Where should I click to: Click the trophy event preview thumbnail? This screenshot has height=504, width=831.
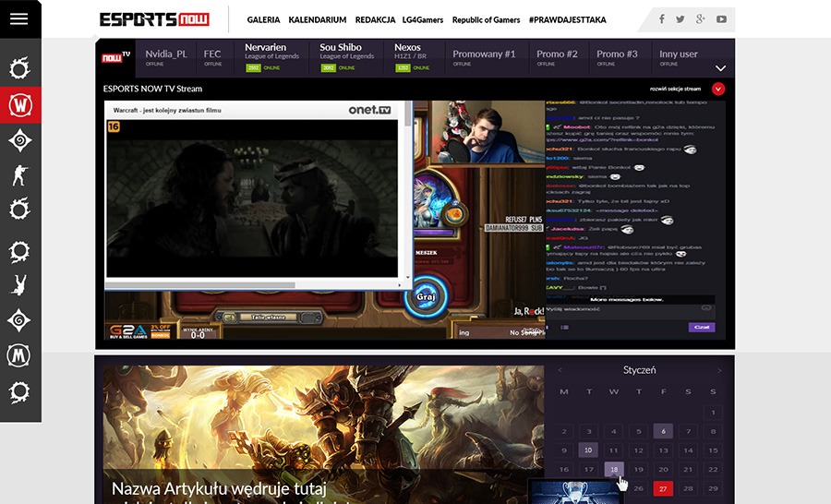tap(575, 492)
